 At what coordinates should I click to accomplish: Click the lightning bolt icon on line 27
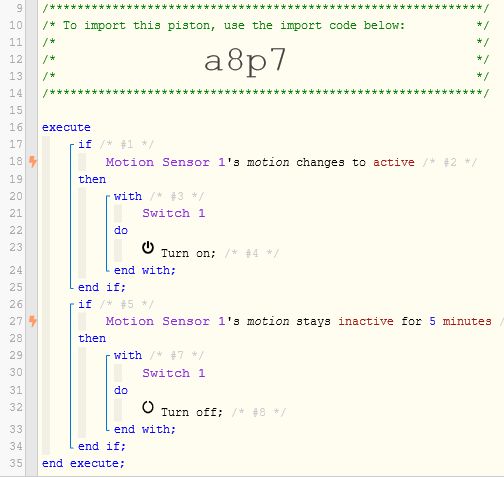point(32,321)
